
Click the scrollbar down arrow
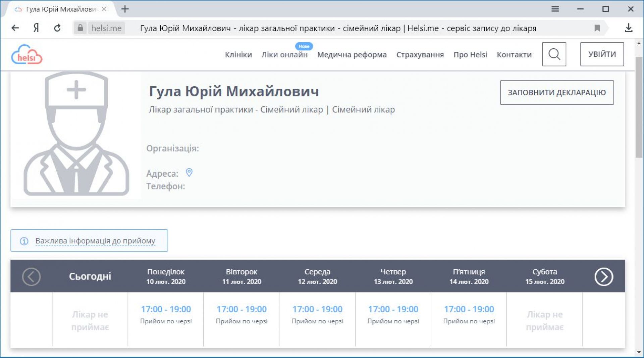[x=639, y=352]
